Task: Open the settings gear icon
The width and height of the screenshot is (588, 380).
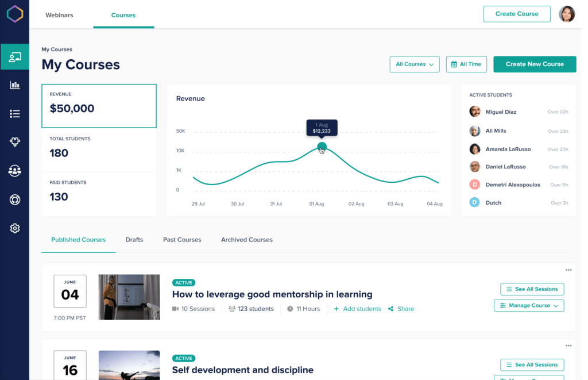Action: click(x=15, y=228)
